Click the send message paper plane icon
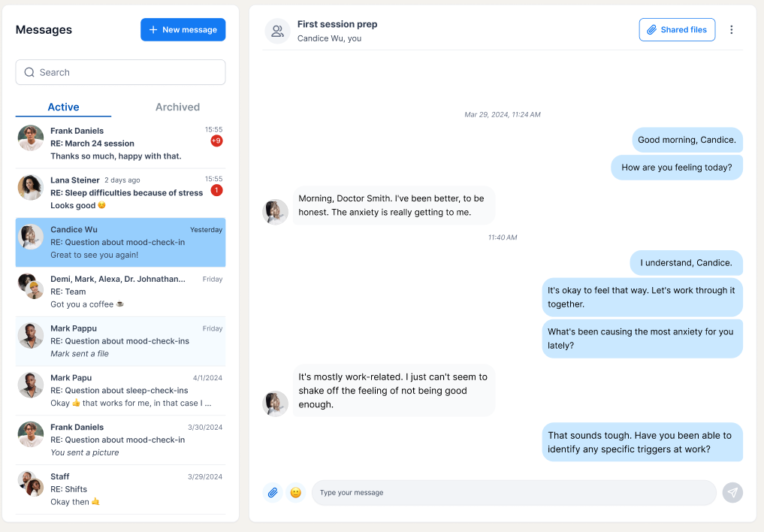 pos(732,492)
